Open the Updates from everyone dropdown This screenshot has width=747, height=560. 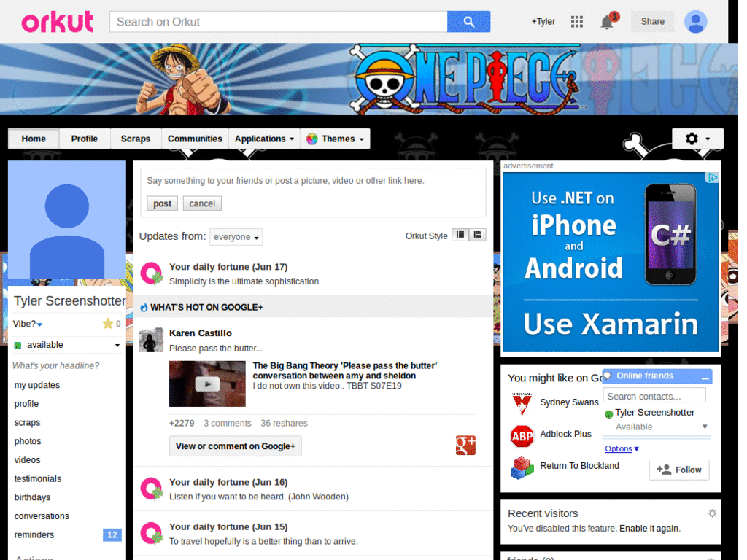pos(236,237)
